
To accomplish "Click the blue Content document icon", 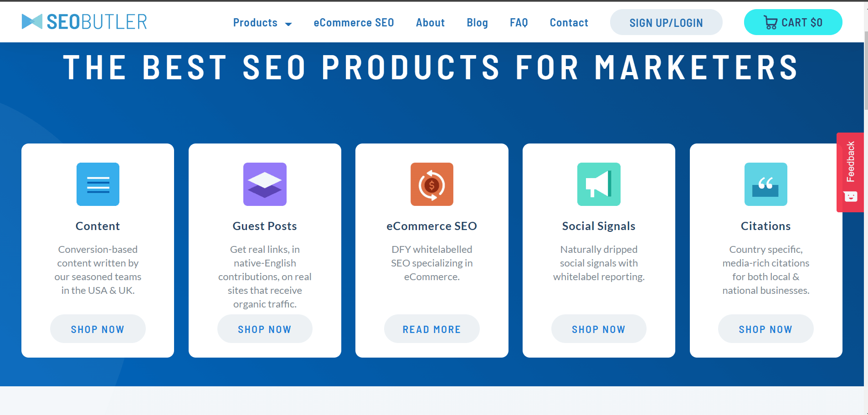I will pyautogui.click(x=98, y=184).
